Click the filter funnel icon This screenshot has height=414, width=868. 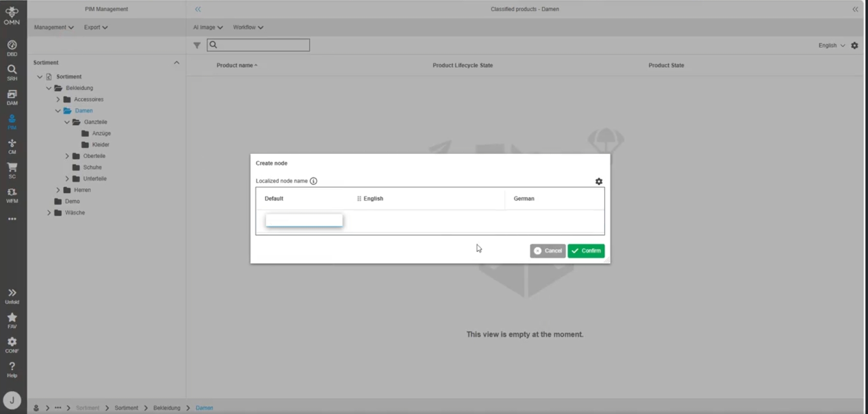pyautogui.click(x=197, y=45)
